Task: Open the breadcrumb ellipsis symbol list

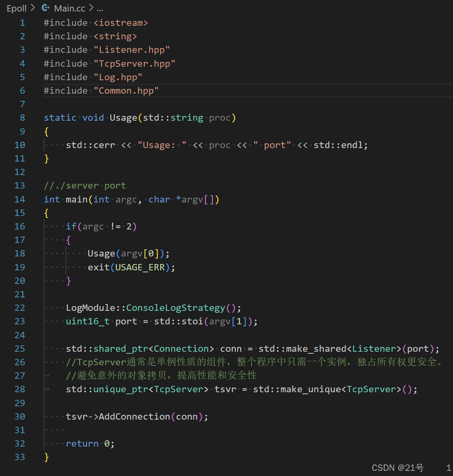Action: click(x=100, y=9)
